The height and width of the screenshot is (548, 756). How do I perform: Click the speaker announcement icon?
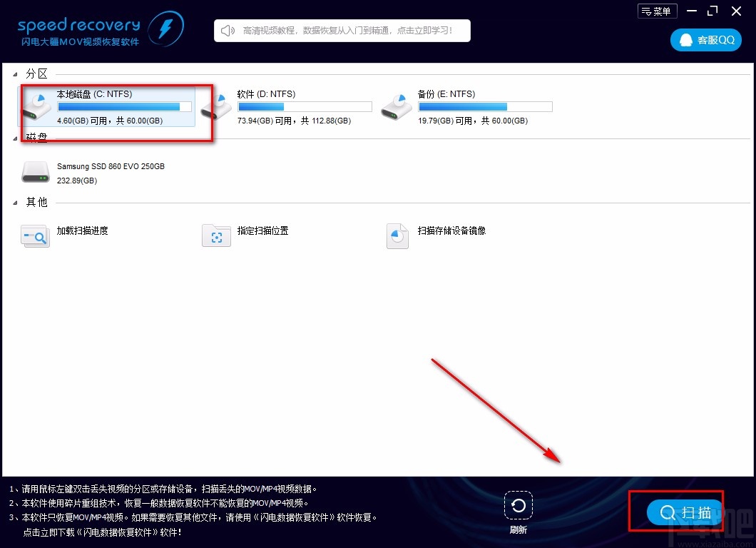[x=228, y=31]
